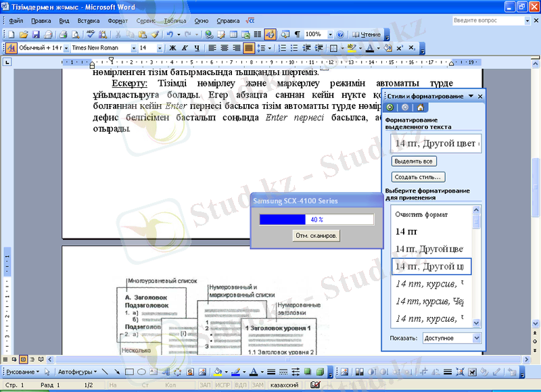
Task: Toggle bold formatting (Ж)
Action: [172, 48]
